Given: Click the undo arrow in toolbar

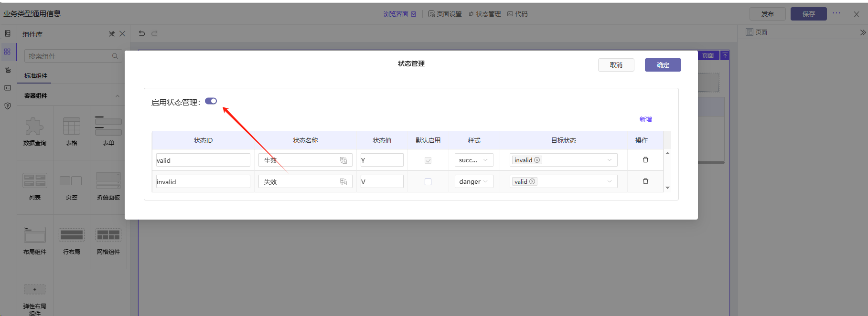Looking at the screenshot, I should [142, 33].
